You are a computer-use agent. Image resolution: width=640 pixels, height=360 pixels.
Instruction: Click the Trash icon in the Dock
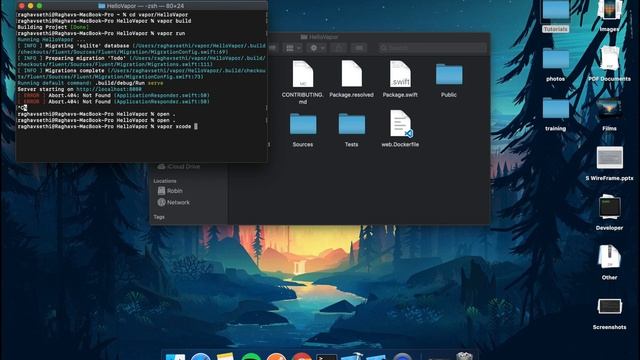(464, 356)
